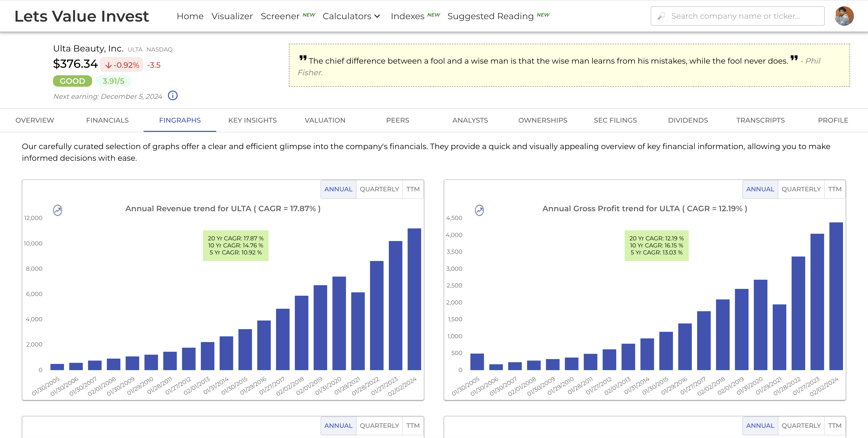Switch to the Dividends tab
Image resolution: width=868 pixels, height=438 pixels.
coord(688,120)
